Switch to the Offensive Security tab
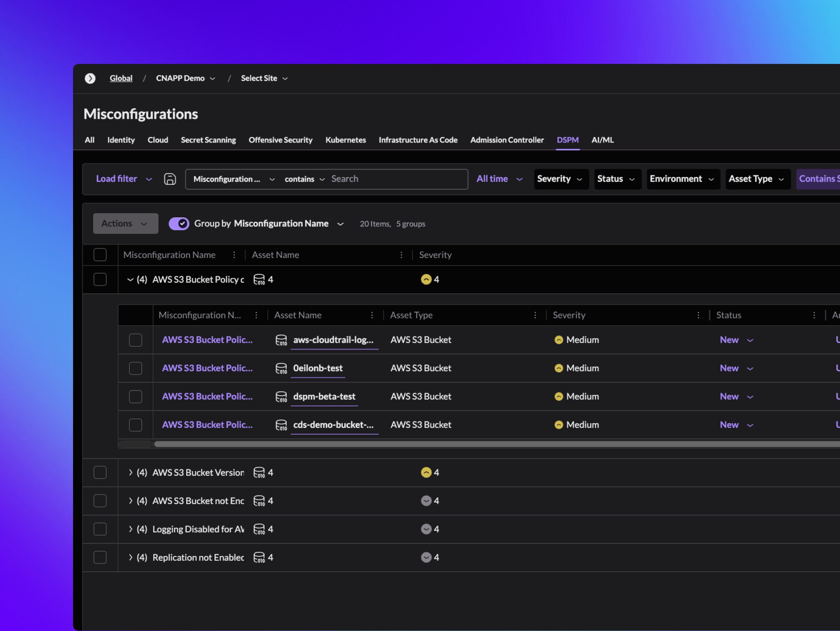The width and height of the screenshot is (840, 631). (x=281, y=140)
